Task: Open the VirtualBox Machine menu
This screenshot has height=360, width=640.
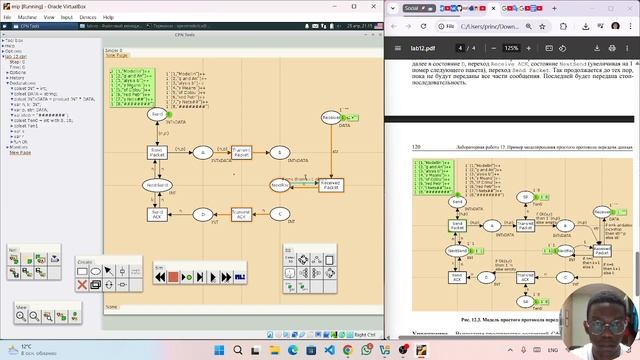Action: coord(27,17)
